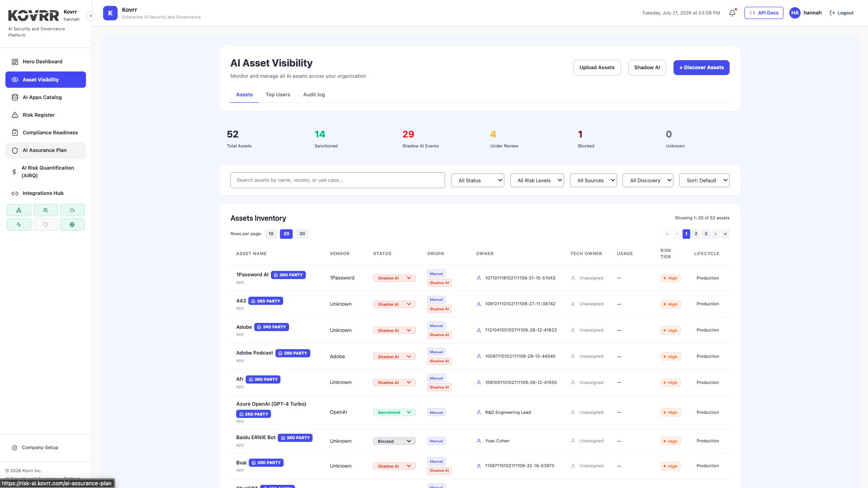Screen dimensions: 868x488
Task: Click red Shadow AI origin tag in 443 row
Action: pyautogui.click(x=439, y=309)
